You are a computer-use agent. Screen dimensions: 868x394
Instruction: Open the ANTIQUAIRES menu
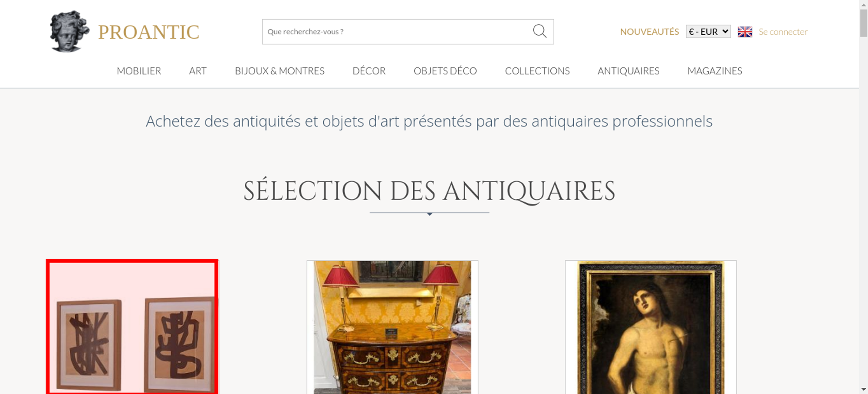pyautogui.click(x=628, y=71)
